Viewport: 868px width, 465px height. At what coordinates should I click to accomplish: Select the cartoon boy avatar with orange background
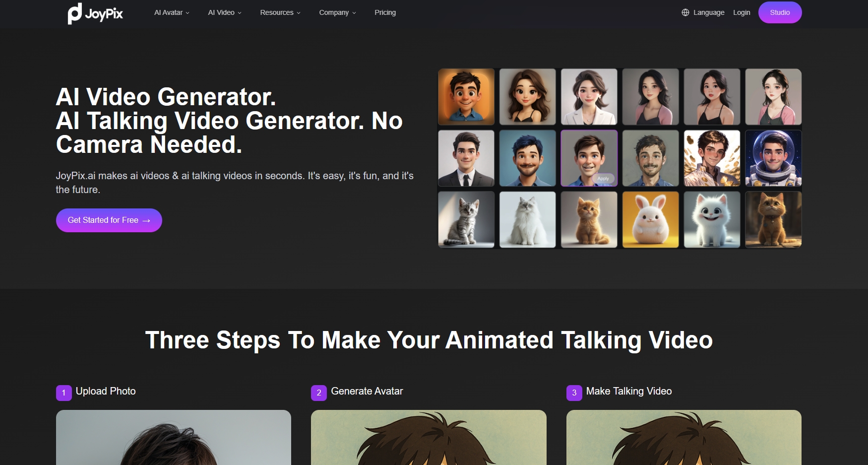tap(466, 97)
